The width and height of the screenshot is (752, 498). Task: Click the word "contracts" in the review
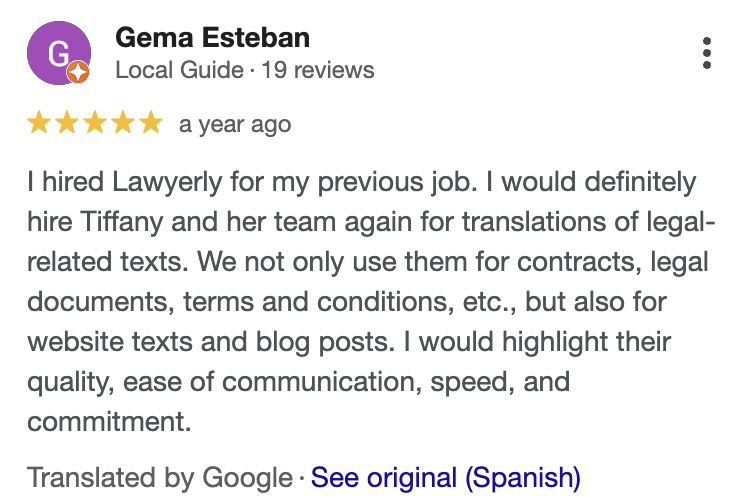[582, 263]
